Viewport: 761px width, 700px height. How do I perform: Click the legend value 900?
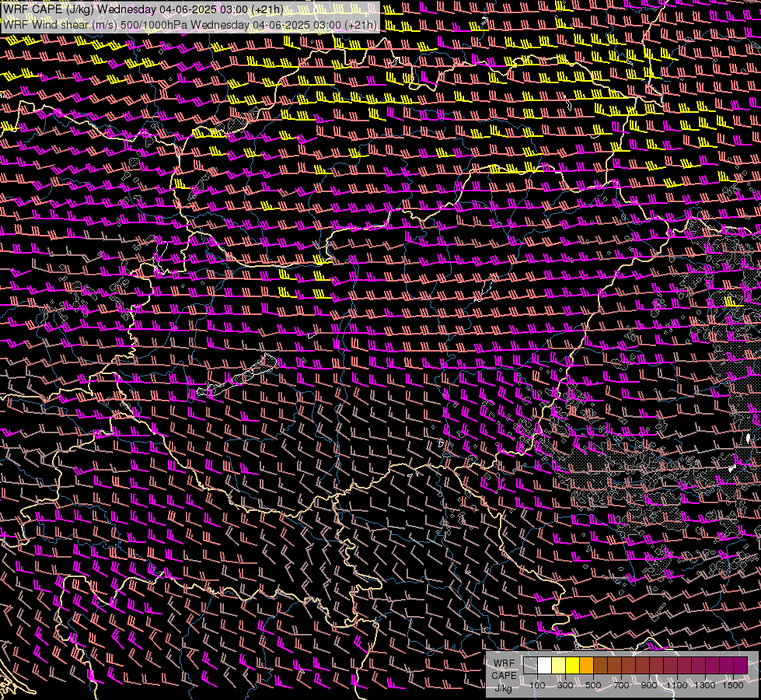pyautogui.click(x=649, y=685)
